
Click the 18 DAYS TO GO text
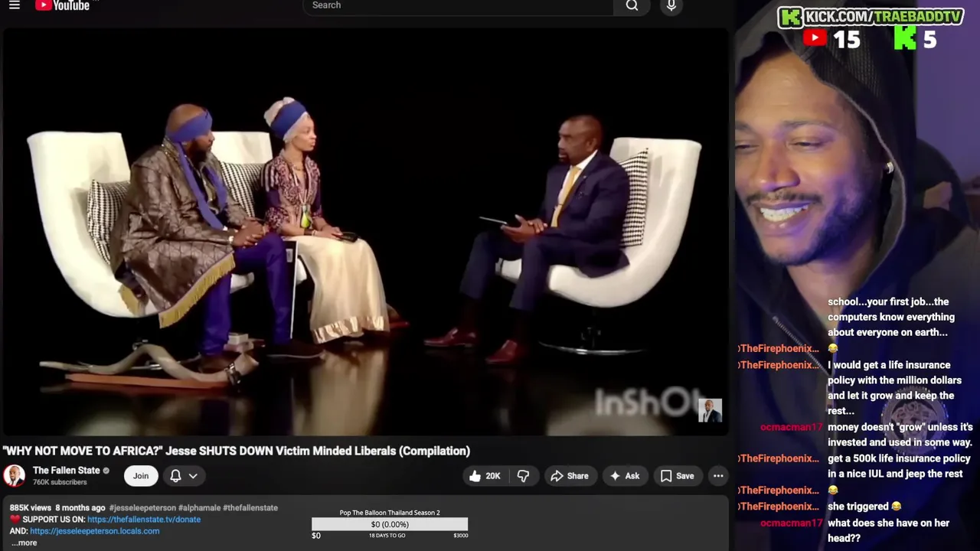(x=387, y=536)
